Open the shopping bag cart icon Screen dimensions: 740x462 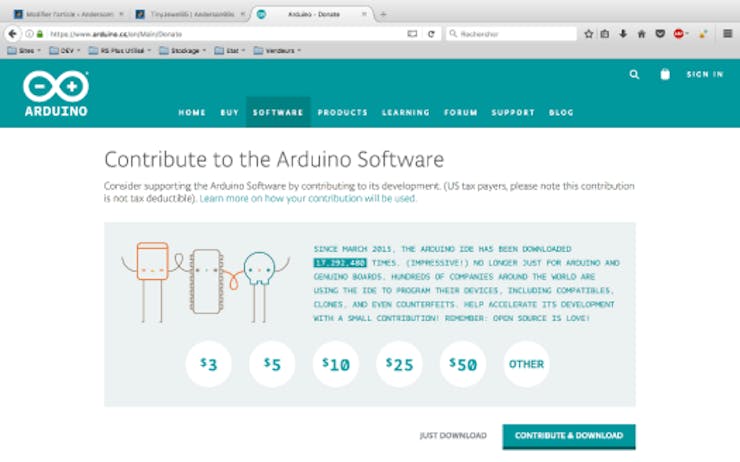coord(665,74)
